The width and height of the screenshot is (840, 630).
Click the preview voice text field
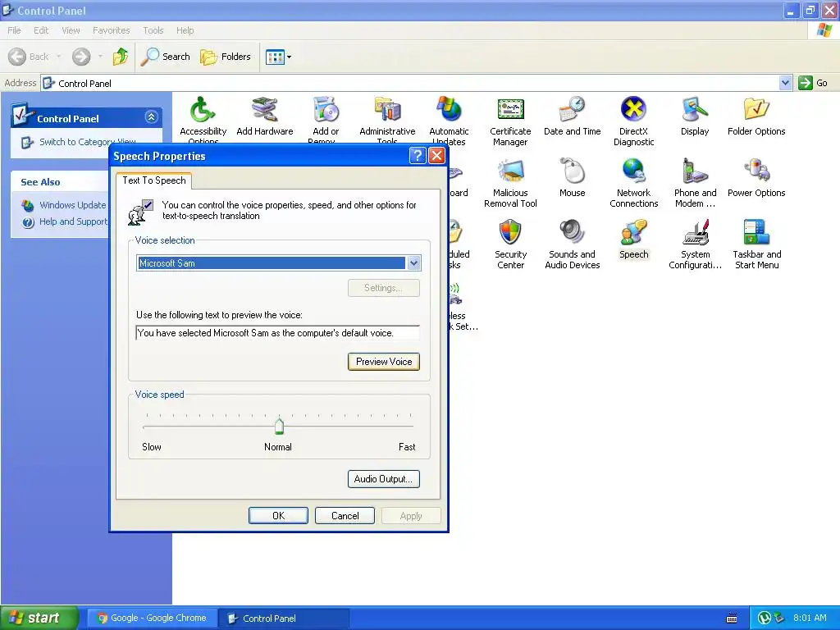(277, 333)
